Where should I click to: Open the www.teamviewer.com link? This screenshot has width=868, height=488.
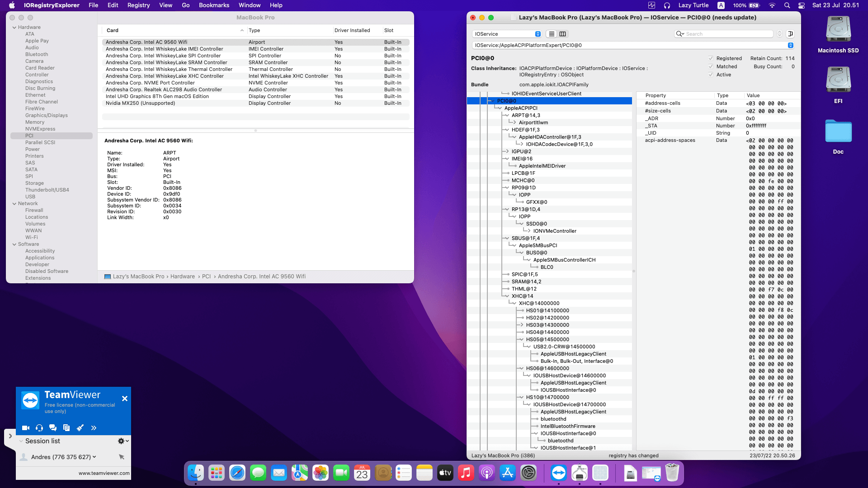pos(104,473)
